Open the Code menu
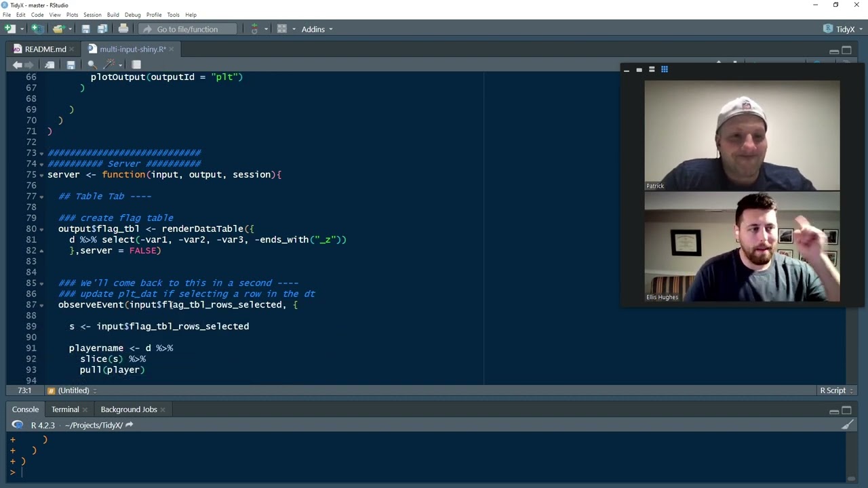Viewport: 868px width, 488px height. [37, 15]
